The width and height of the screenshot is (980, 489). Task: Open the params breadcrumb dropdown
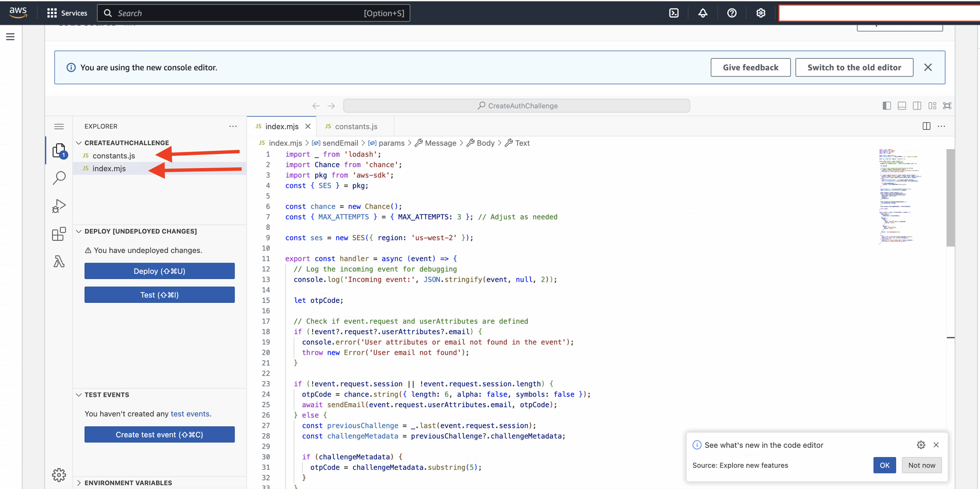[x=386, y=143]
